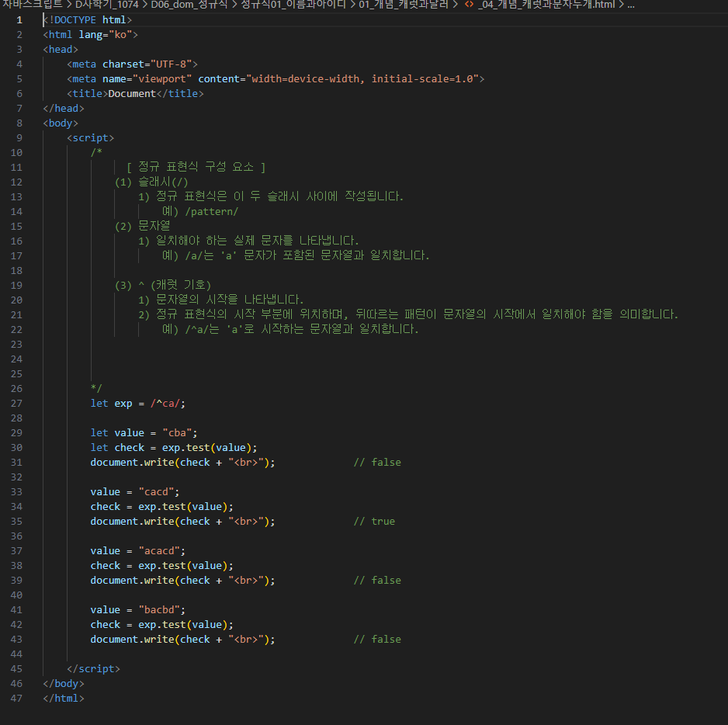Screen dimensions: 728x725
Task: Expand the trailing '...' breadcrumb symbol
Action: tap(631, 5)
